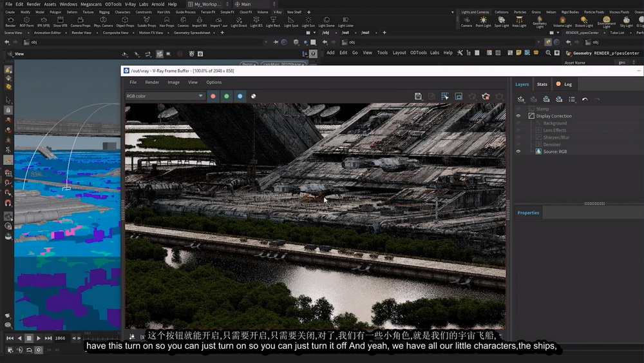The image size is (644, 363).
Task: Enable the Lens Effects layer visibility
Action: [x=518, y=130]
